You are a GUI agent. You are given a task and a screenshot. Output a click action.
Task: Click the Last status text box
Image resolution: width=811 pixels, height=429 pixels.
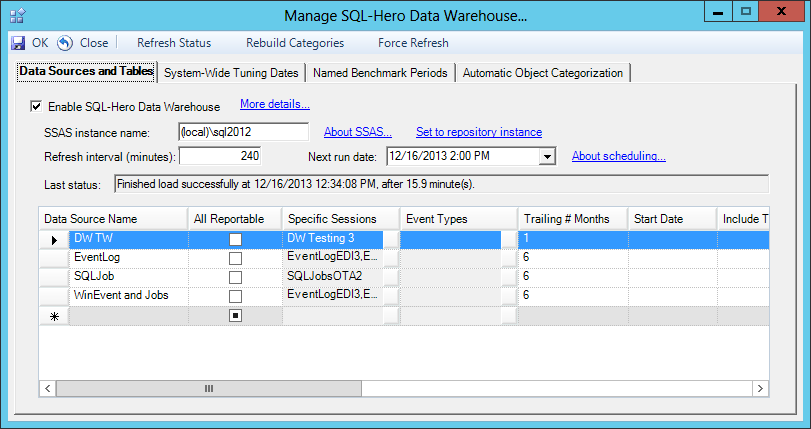tap(441, 184)
